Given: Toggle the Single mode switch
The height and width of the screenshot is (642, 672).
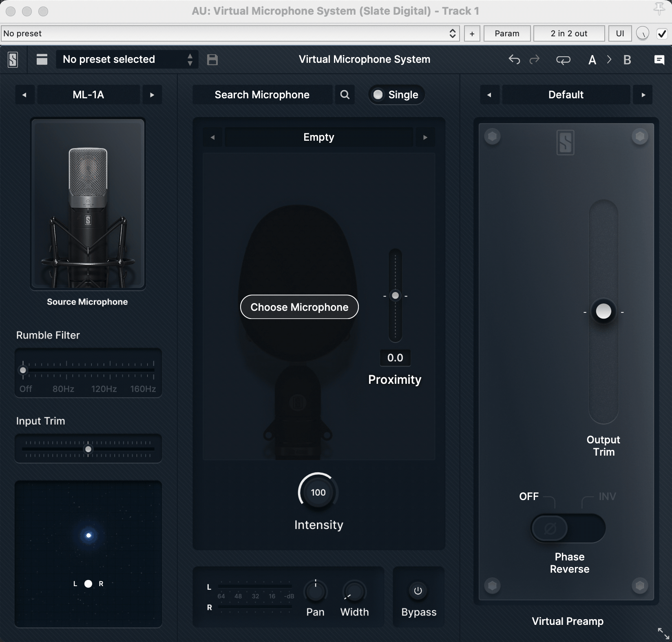Looking at the screenshot, I should (x=396, y=95).
